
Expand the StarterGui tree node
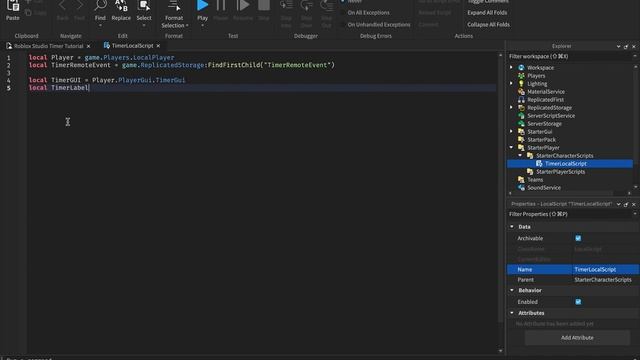pyautogui.click(x=511, y=131)
